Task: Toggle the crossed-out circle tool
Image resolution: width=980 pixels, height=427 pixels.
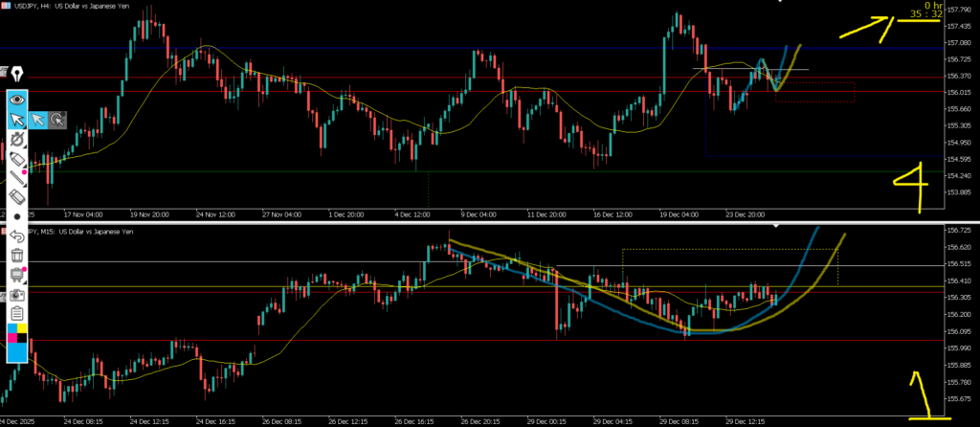Action: (x=16, y=140)
